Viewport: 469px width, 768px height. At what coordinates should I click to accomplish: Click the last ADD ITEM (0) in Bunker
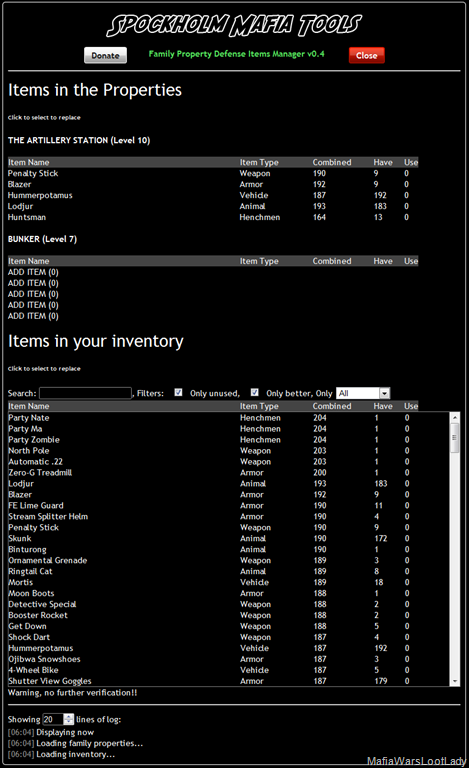tap(33, 316)
